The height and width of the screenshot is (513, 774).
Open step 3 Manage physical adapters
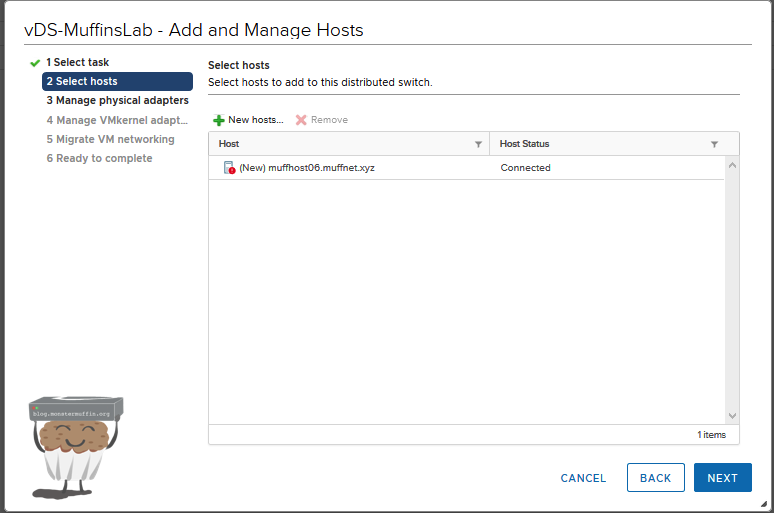click(x=117, y=100)
